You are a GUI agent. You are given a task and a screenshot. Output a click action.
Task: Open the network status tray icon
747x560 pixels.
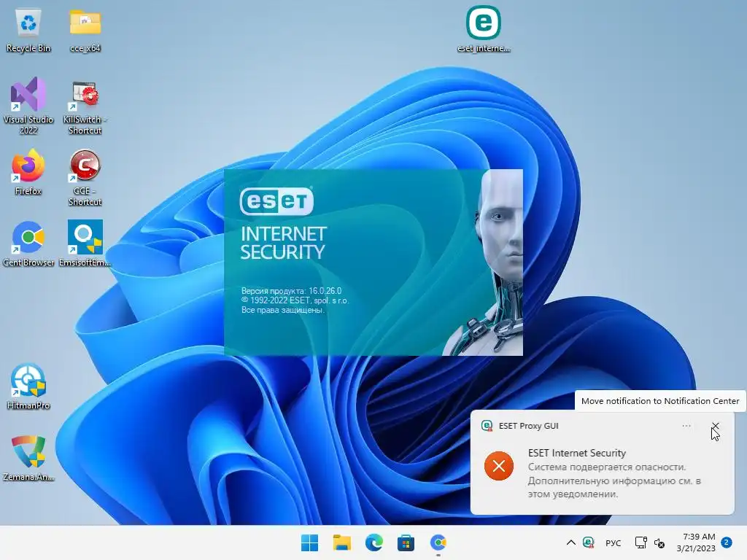pos(640,542)
